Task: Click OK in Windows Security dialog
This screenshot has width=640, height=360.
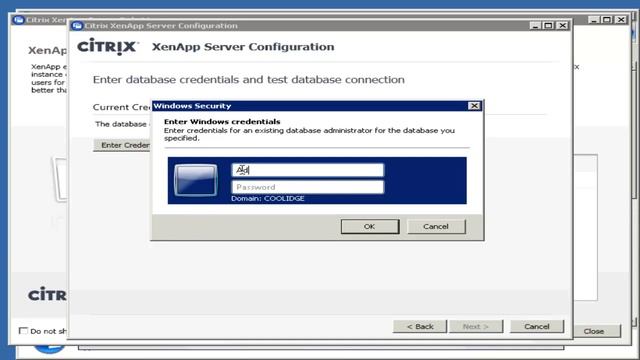Action: [x=370, y=227]
